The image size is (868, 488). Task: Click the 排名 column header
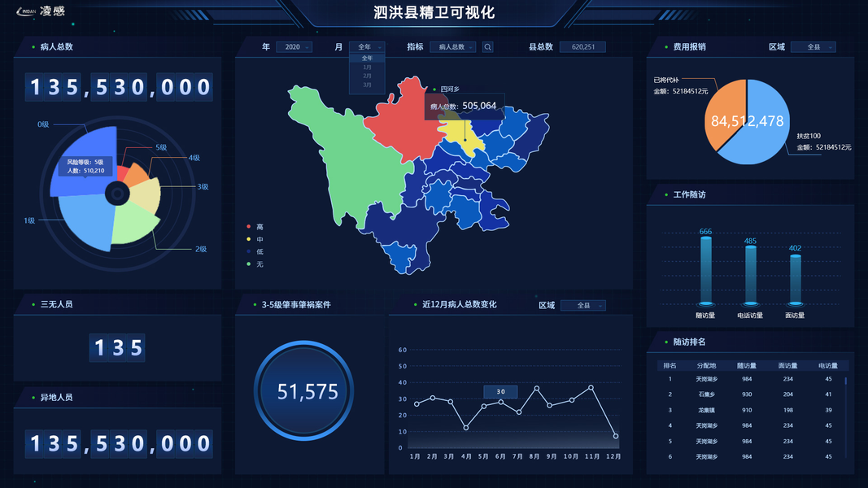[670, 366]
